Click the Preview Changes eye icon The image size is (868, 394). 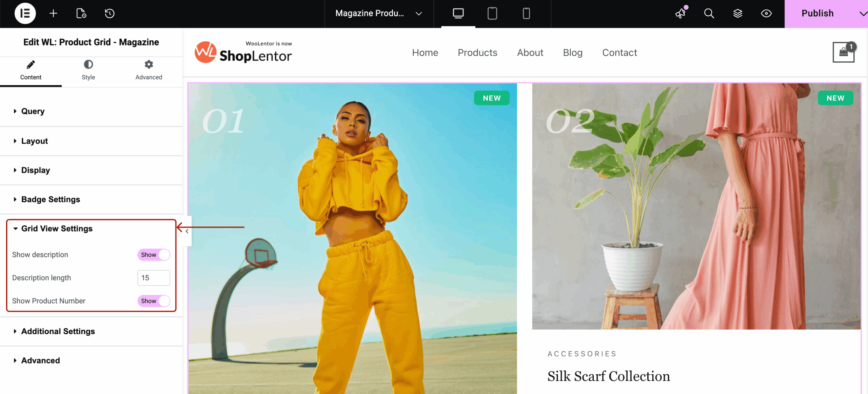coord(766,14)
